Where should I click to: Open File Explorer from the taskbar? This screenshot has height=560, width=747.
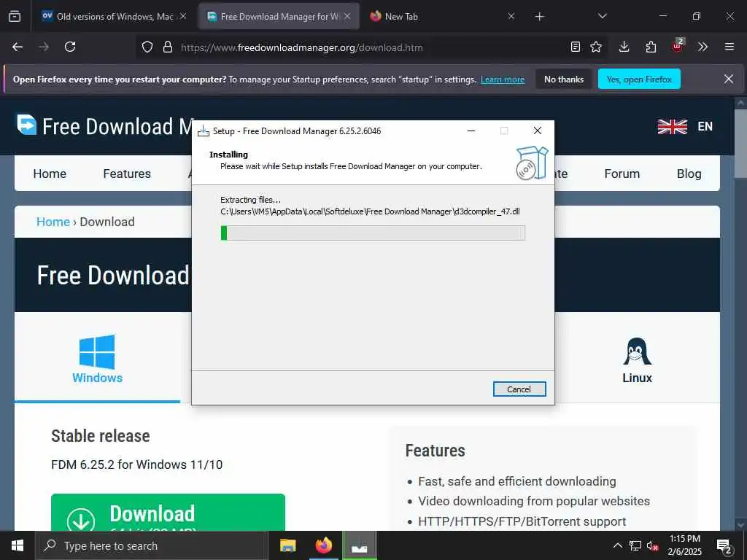(x=287, y=545)
